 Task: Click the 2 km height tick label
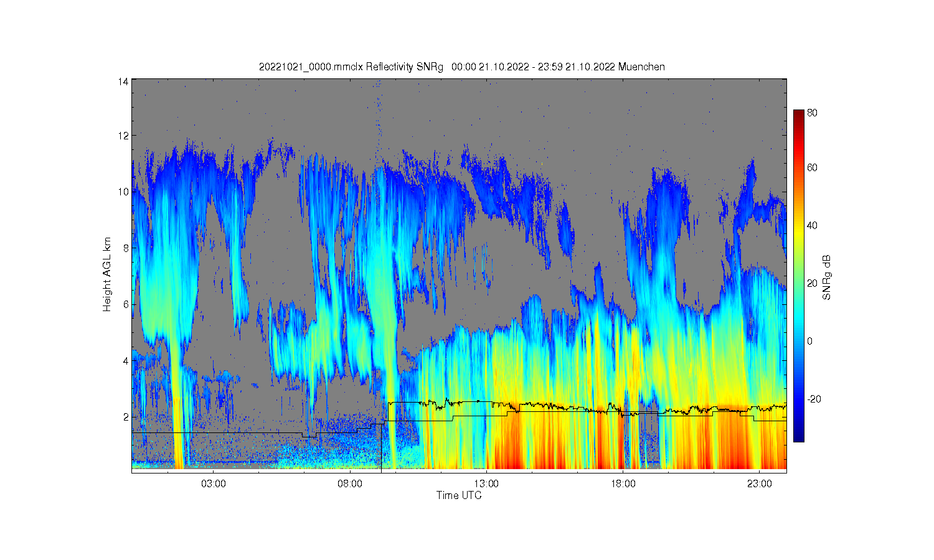coord(126,416)
